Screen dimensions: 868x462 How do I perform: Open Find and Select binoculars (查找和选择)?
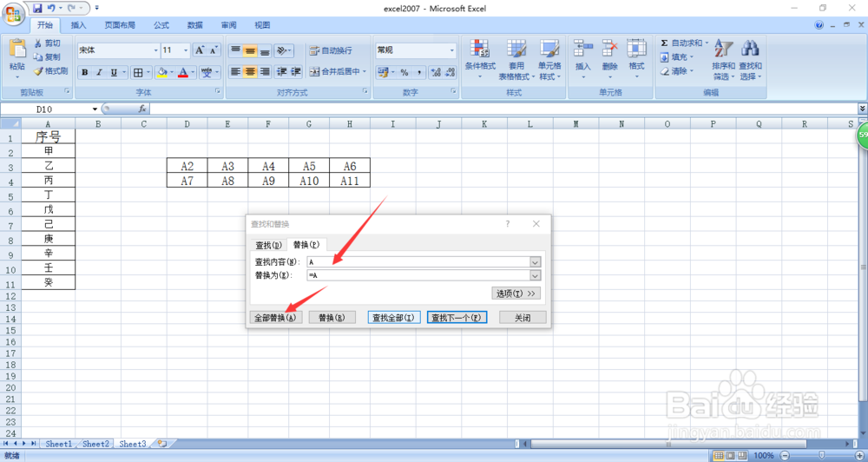[751, 60]
